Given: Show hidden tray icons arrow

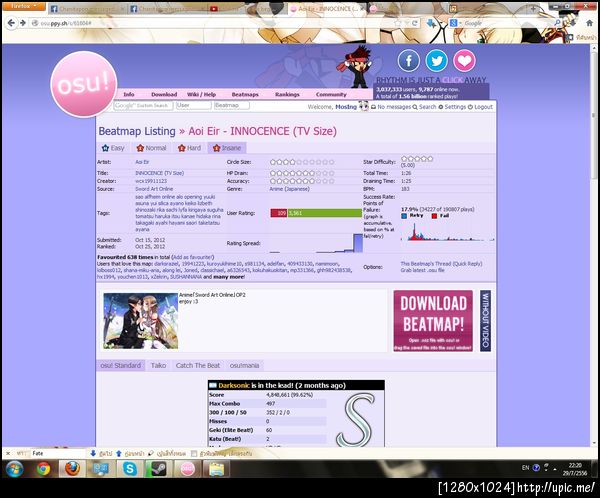Looking at the screenshot, I should 554,469.
